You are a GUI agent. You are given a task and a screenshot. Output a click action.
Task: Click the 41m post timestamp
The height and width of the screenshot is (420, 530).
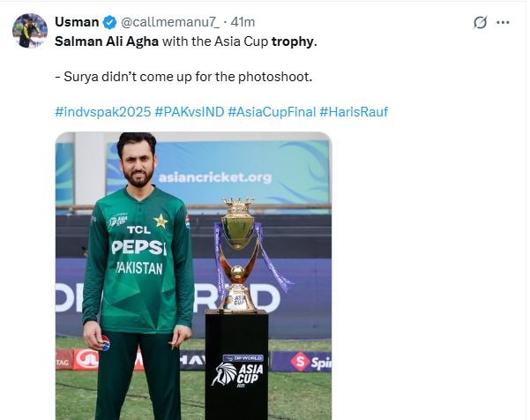point(246,21)
